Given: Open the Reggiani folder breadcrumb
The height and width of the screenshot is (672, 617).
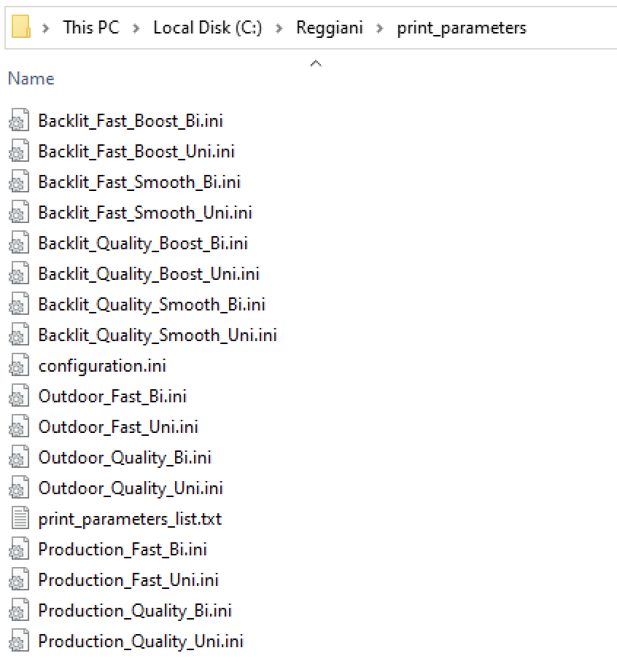Looking at the screenshot, I should (x=330, y=28).
